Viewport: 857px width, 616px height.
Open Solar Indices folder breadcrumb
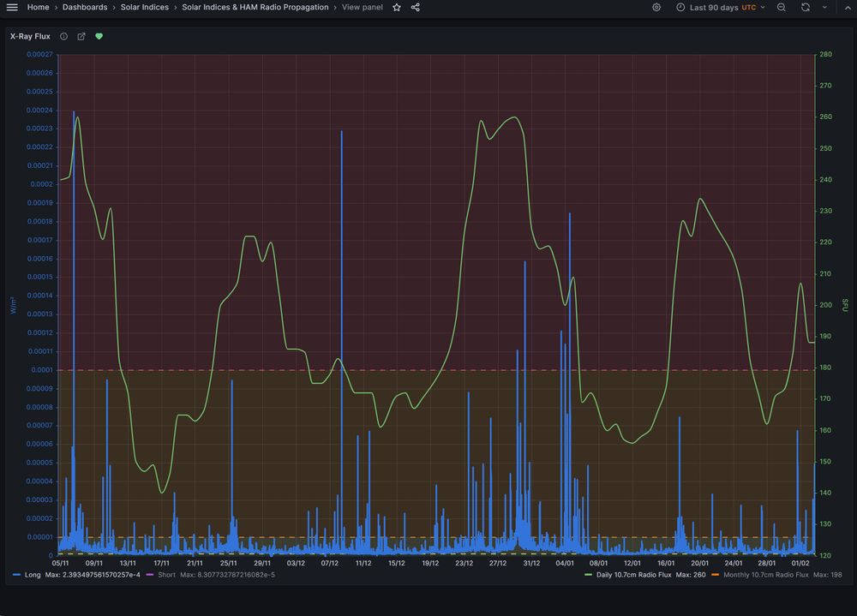(144, 7)
